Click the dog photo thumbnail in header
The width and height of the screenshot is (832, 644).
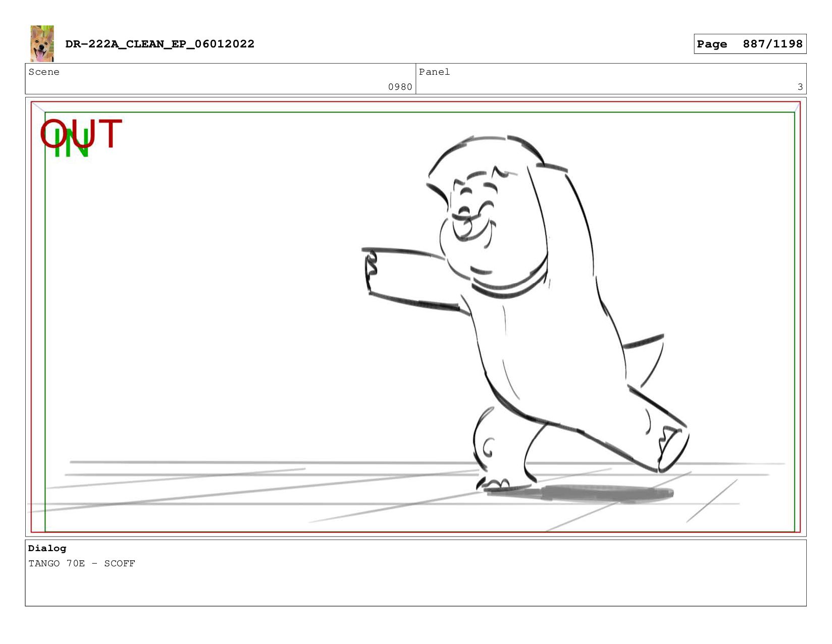click(42, 43)
